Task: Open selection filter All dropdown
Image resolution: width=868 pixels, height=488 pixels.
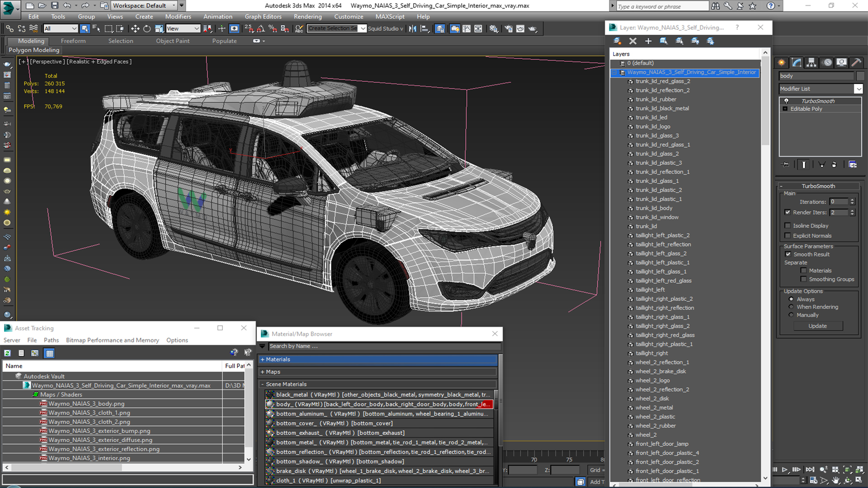Action: coord(61,28)
